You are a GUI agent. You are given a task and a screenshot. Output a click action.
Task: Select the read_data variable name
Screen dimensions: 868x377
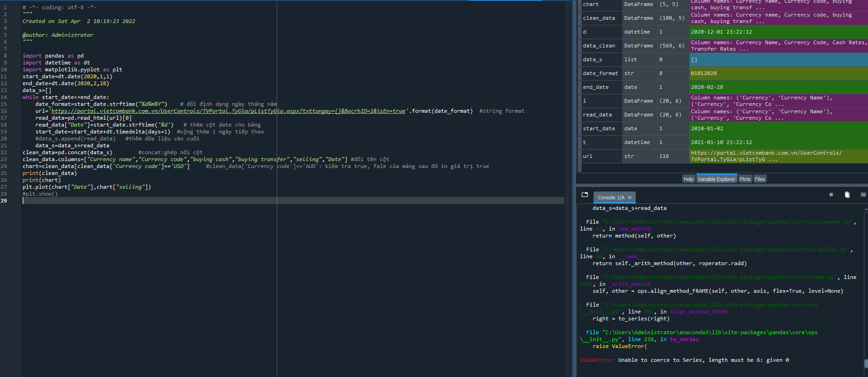pos(597,115)
